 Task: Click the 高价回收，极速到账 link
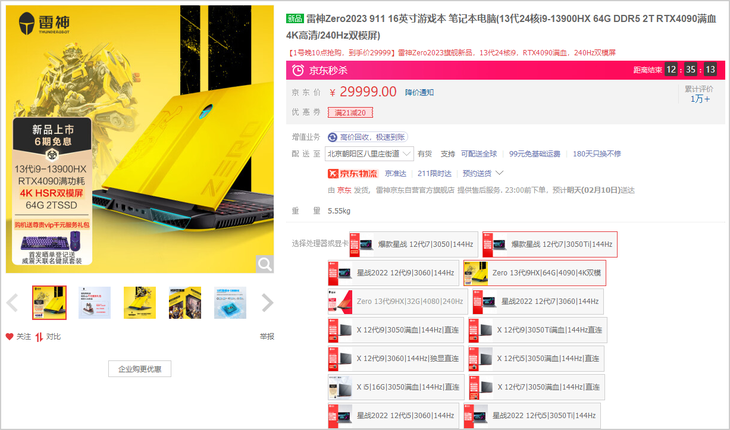pos(372,137)
